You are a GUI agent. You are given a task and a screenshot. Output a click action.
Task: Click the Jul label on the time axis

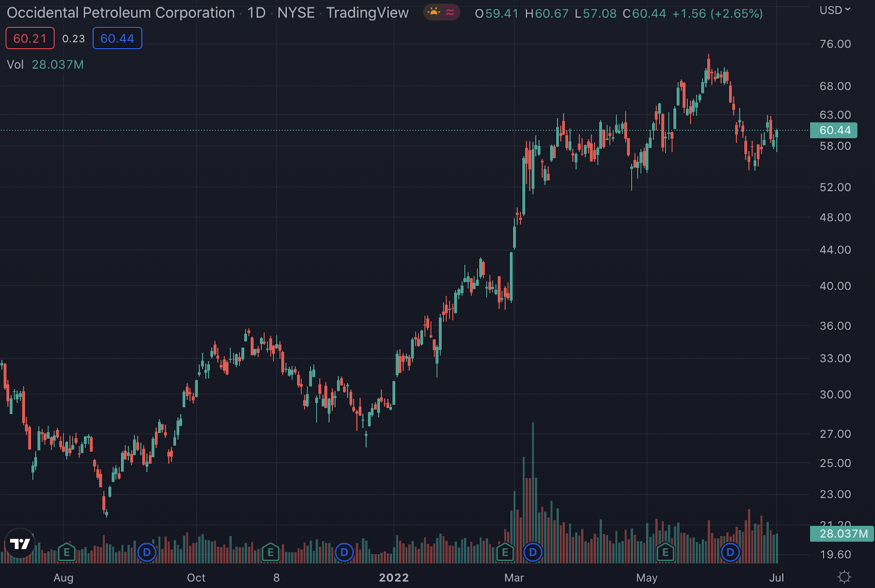coord(777,578)
